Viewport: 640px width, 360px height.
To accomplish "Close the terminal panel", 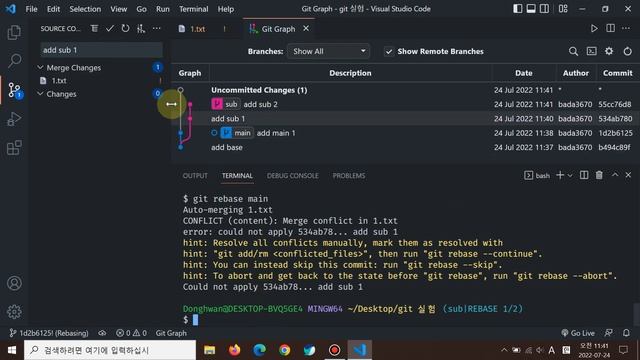I will 628,175.
